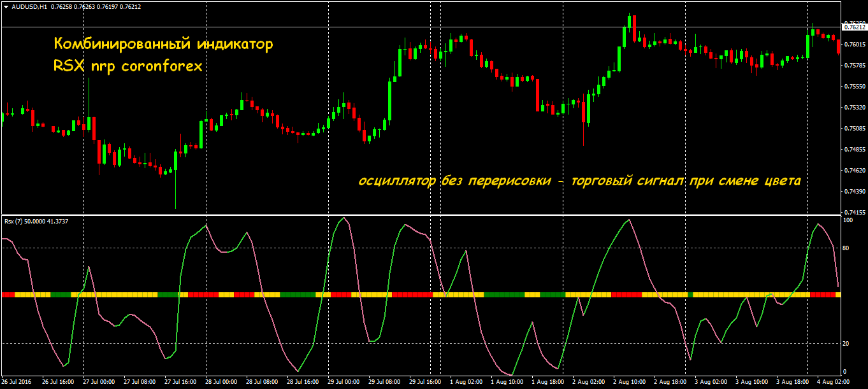Click the oscillator scale level 100

(x=848, y=220)
